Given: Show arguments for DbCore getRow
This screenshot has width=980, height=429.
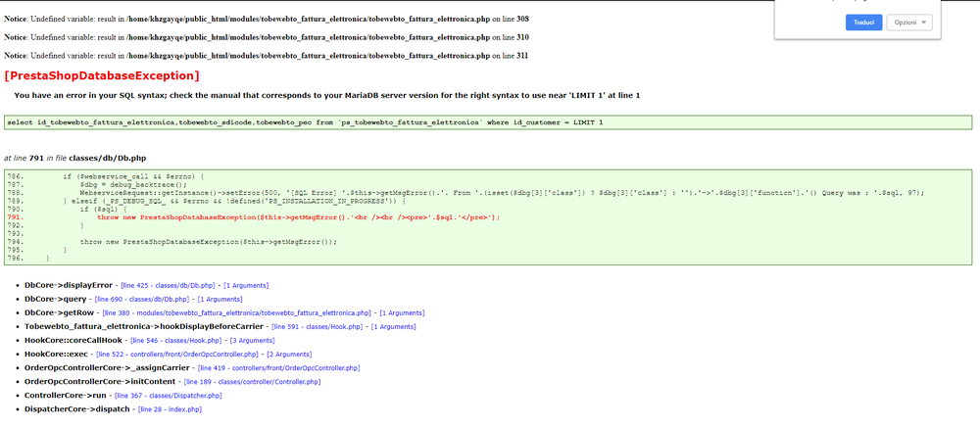Looking at the screenshot, I should [403, 312].
